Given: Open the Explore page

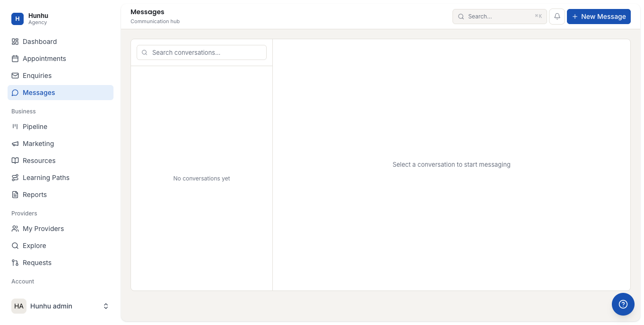Looking at the screenshot, I should [x=61, y=246].
